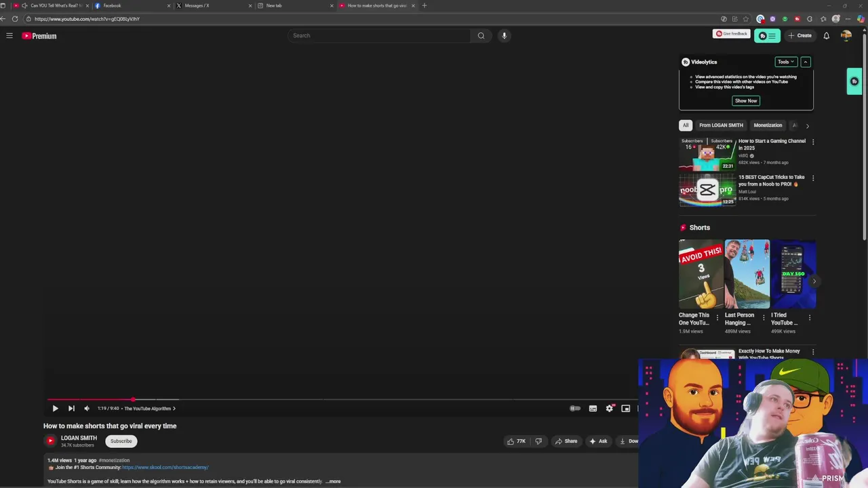Select From LOGAN SMITH chip

click(721, 125)
